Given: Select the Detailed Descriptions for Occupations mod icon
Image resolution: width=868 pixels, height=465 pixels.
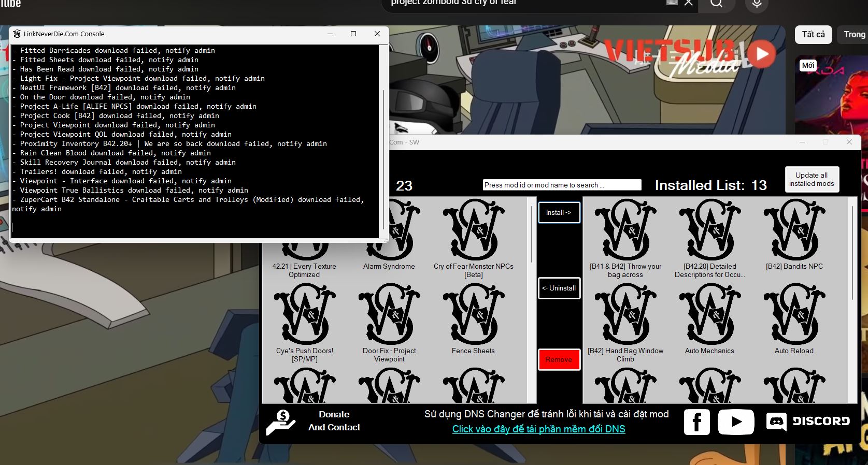Looking at the screenshot, I should tap(710, 229).
